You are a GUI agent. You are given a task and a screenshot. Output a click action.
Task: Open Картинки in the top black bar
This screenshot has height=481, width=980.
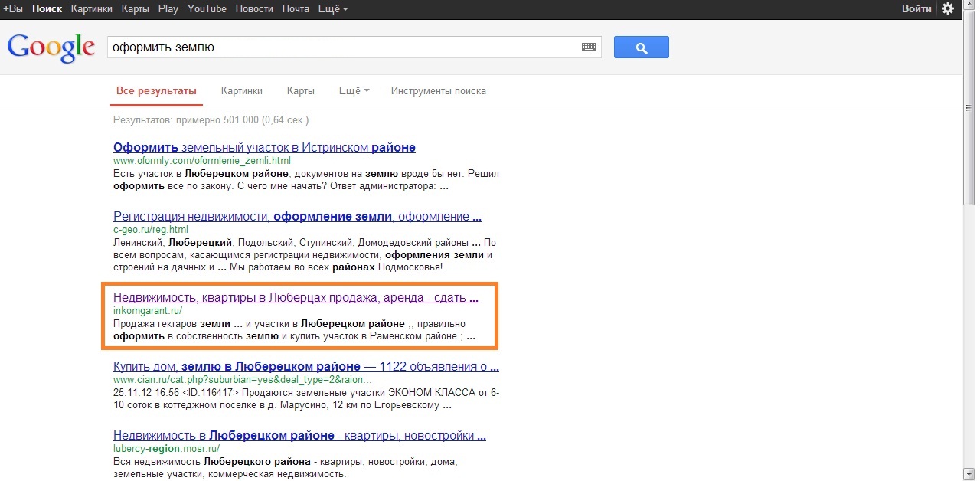tap(91, 8)
